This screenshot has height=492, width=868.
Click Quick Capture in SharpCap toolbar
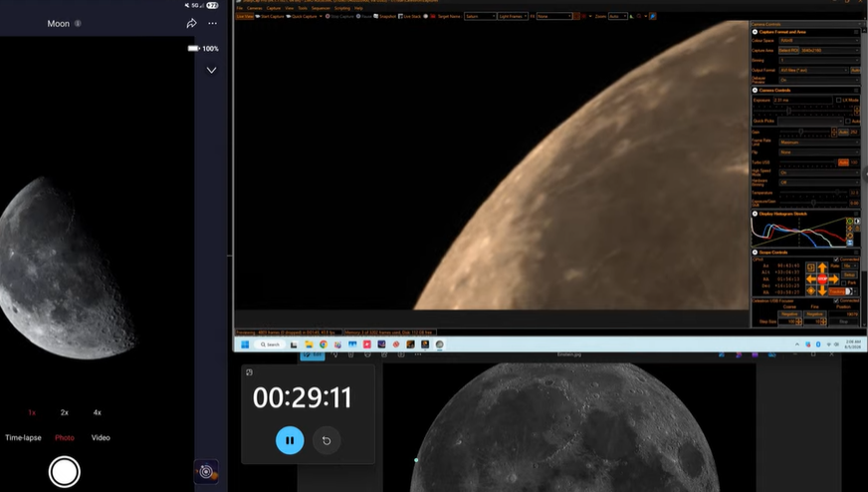[302, 16]
